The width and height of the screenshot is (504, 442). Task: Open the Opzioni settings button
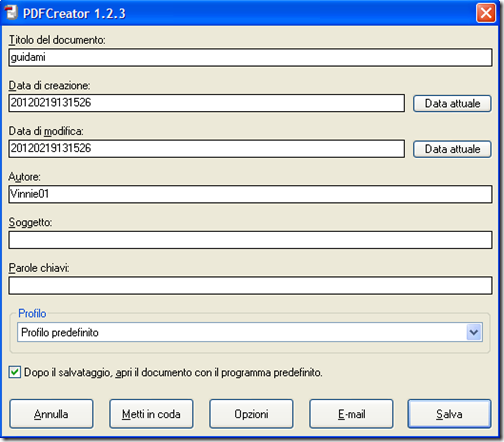point(251,414)
